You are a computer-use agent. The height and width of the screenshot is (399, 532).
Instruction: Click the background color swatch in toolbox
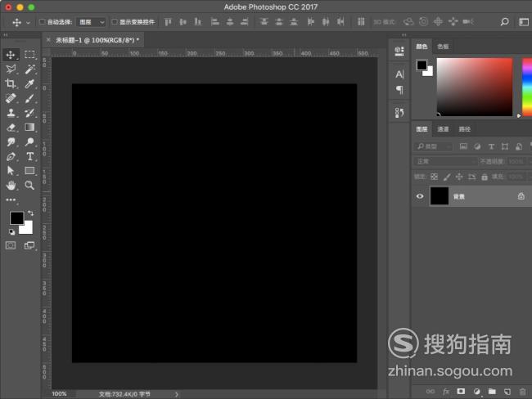(x=28, y=228)
